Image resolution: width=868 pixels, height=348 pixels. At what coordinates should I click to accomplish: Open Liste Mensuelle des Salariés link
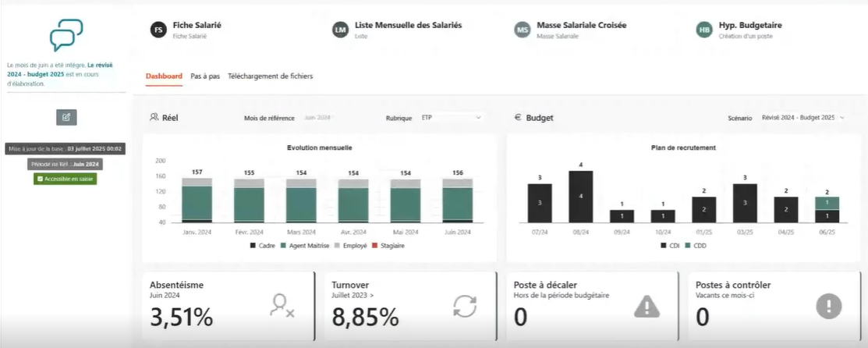[408, 25]
